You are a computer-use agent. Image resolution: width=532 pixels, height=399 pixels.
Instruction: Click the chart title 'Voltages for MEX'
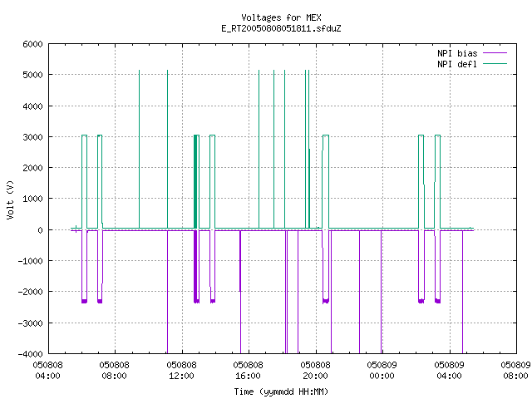[281, 17]
